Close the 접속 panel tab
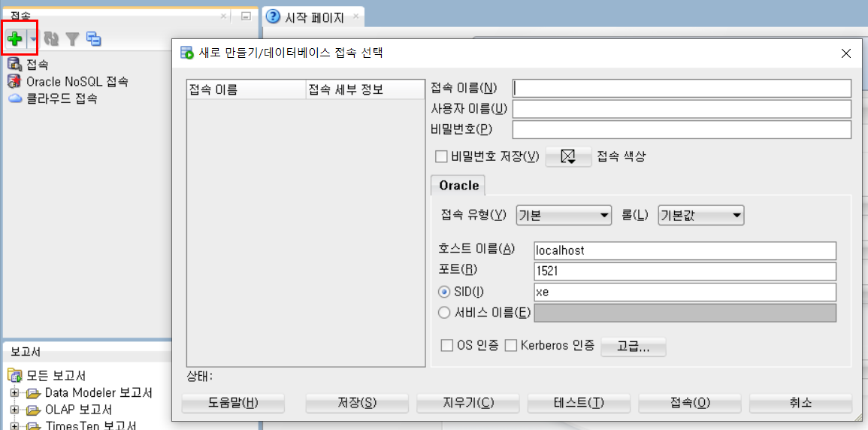 [224, 17]
